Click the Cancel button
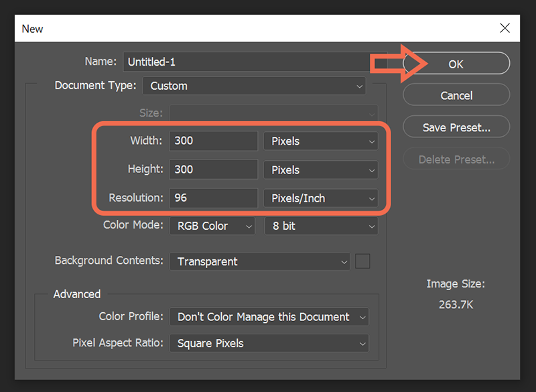This screenshot has width=536, height=392. coord(456,95)
